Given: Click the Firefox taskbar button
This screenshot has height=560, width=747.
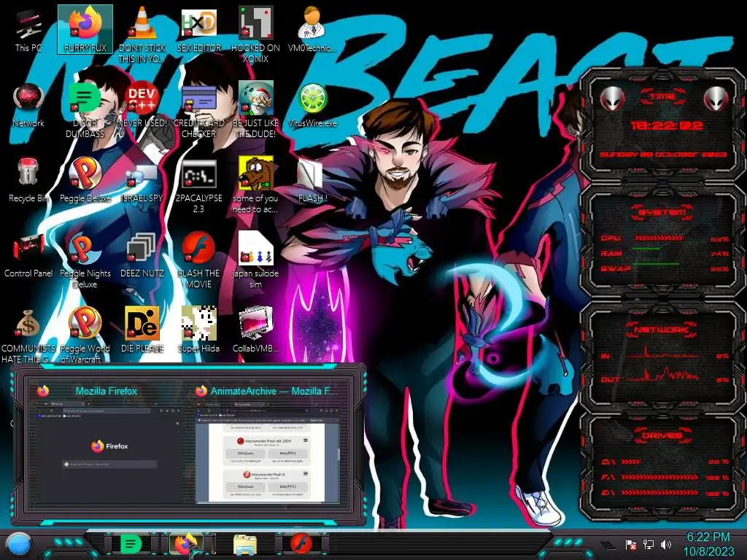Looking at the screenshot, I should pyautogui.click(x=187, y=544).
